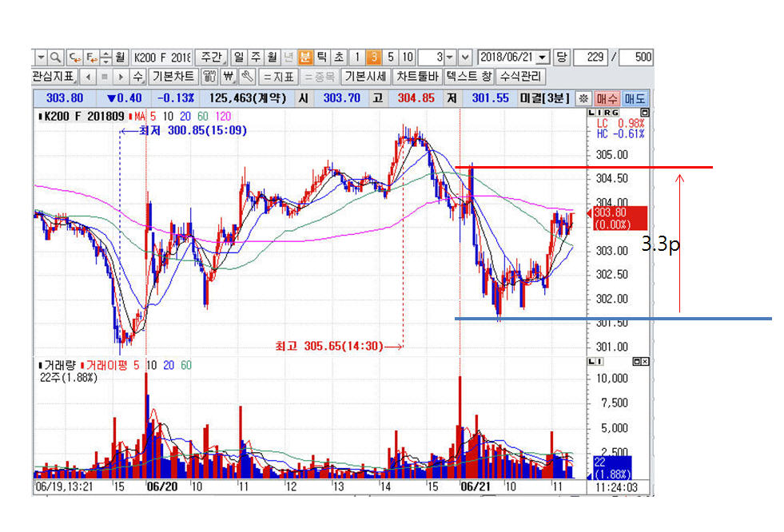Open the 수식관리 menu

519,77
